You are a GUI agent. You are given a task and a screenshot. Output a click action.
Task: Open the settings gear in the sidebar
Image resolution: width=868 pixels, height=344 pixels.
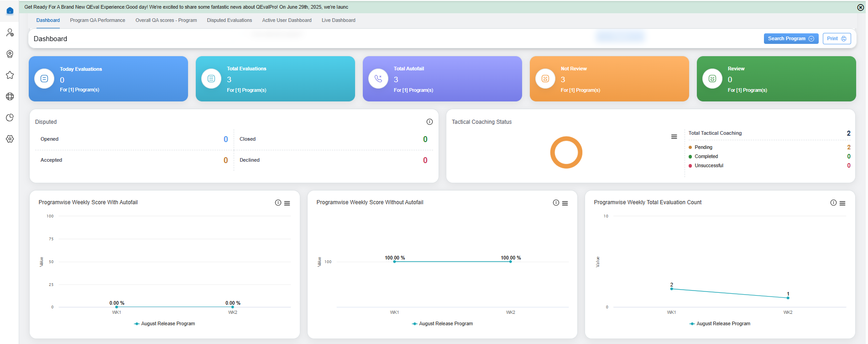pos(10,139)
